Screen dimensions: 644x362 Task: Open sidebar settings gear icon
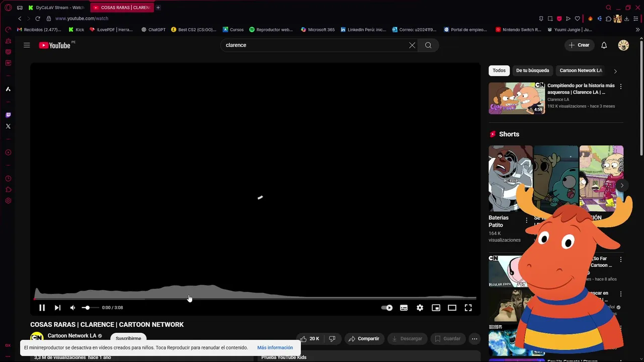pyautogui.click(x=8, y=201)
